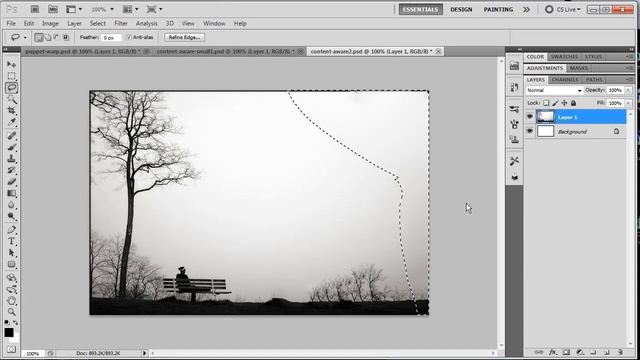Select the Dodge tool
This screenshot has height=360, width=640.
11,216
